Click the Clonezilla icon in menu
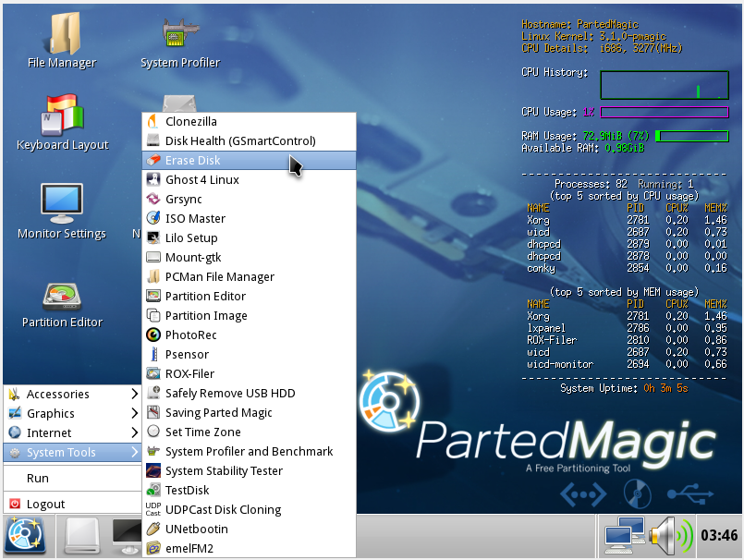Screen dimensions: 744x560 pyautogui.click(x=152, y=121)
